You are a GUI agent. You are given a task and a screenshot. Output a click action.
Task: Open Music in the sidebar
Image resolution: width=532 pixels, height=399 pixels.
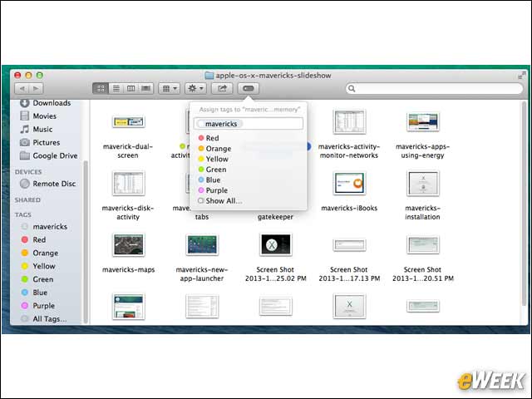(x=37, y=130)
